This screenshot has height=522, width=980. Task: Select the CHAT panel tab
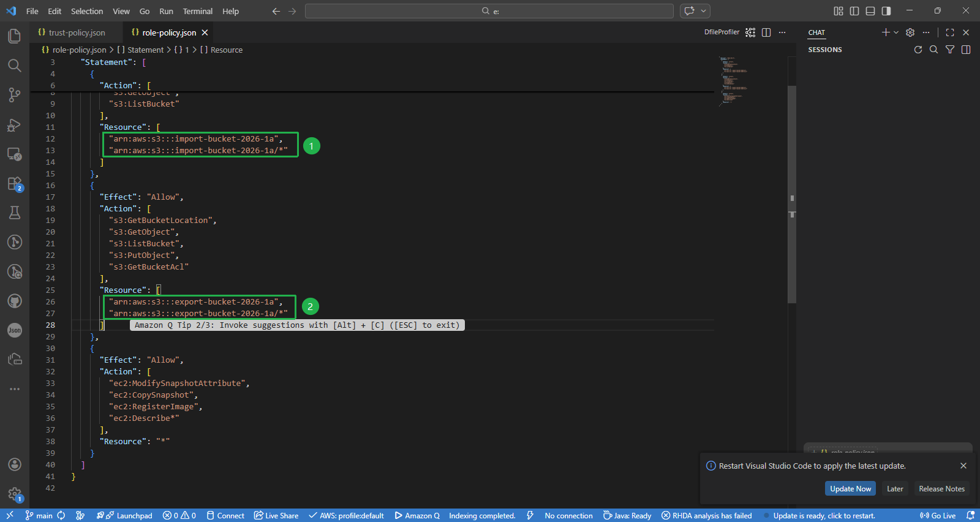(x=816, y=32)
